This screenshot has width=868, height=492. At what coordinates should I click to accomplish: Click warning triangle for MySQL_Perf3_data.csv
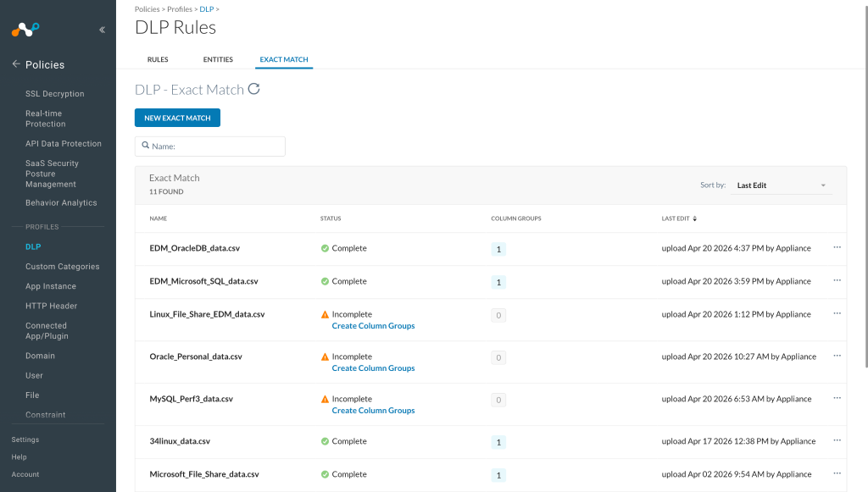pyautogui.click(x=325, y=399)
